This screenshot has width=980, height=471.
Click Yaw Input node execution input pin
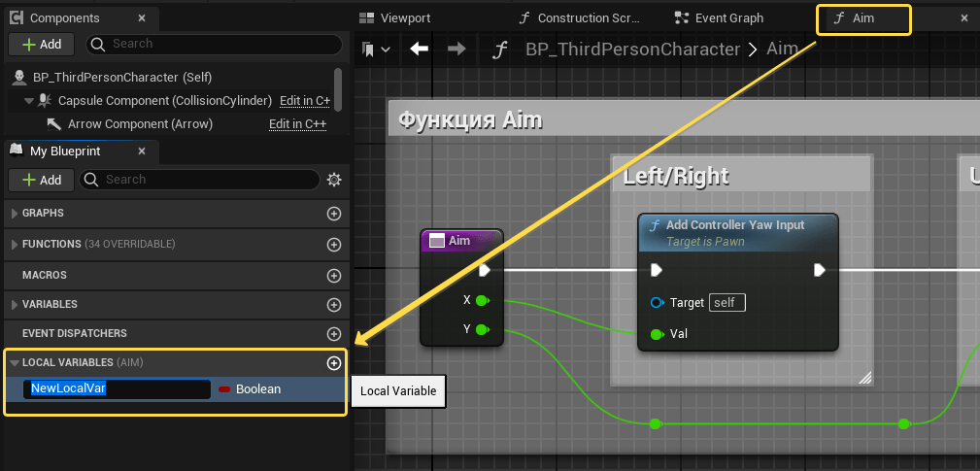pos(657,270)
